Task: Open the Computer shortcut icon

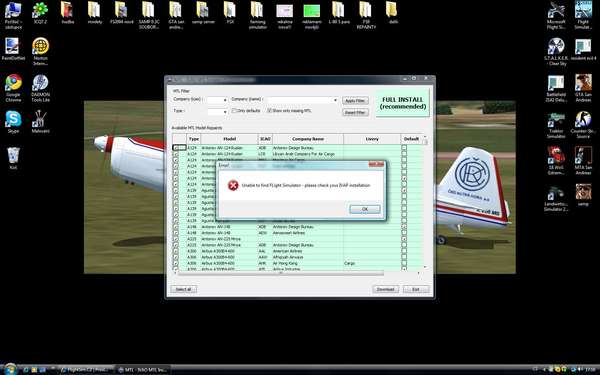Action: click(x=13, y=15)
